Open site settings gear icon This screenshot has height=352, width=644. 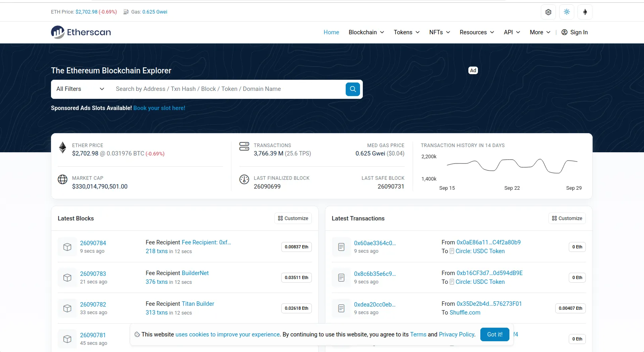[x=548, y=12]
